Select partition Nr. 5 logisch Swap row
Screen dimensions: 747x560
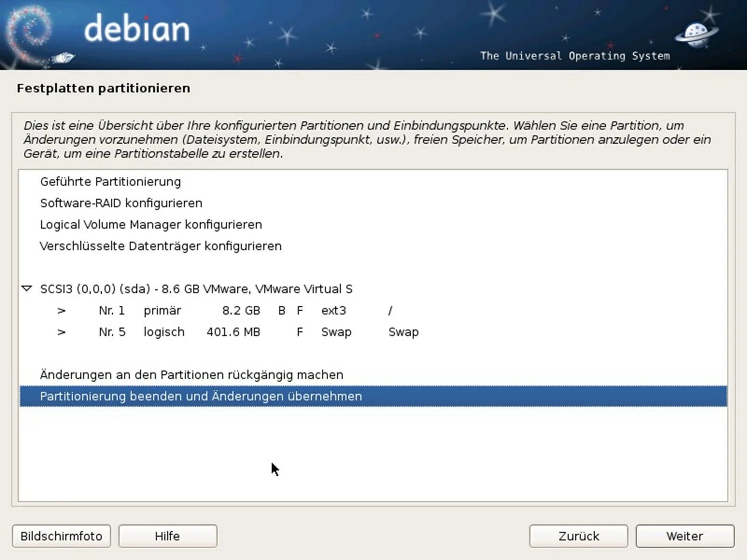[x=373, y=332]
